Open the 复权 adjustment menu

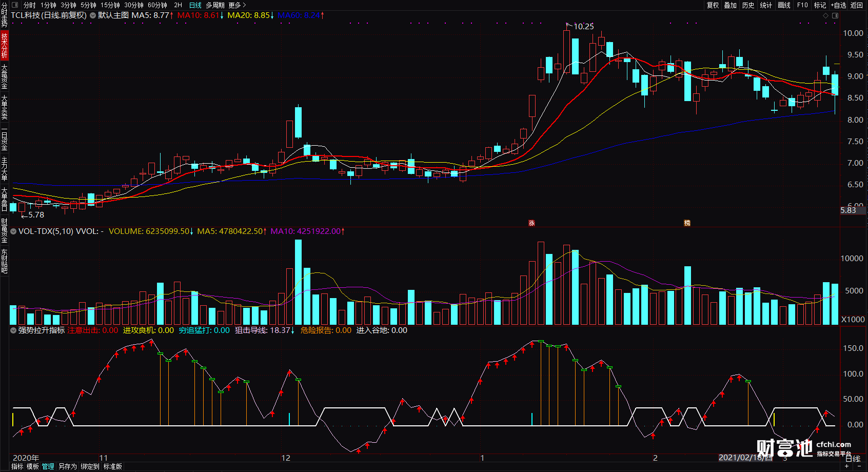713,5
